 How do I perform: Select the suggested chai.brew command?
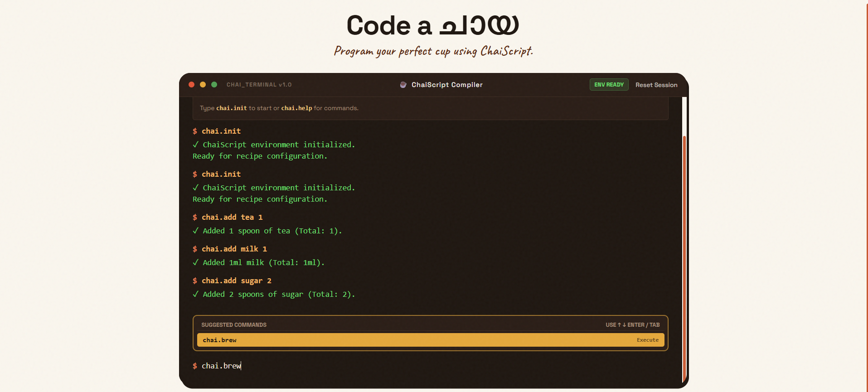point(431,340)
